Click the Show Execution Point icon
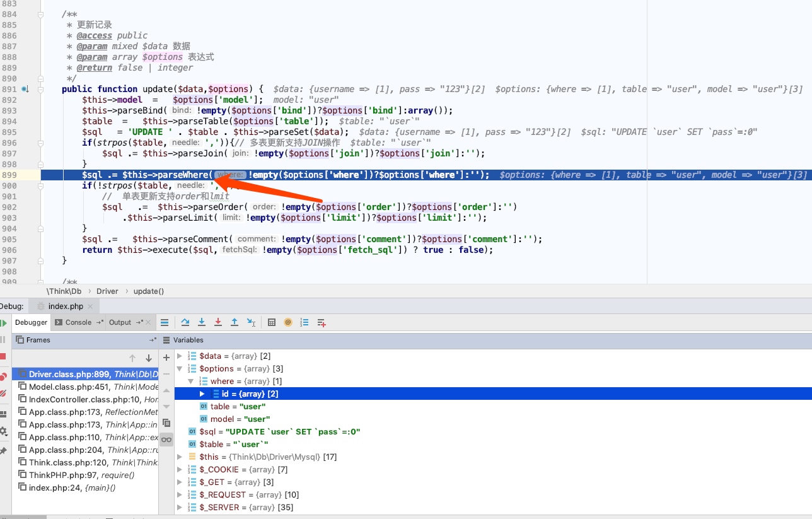The width and height of the screenshot is (812, 519). click(x=165, y=322)
